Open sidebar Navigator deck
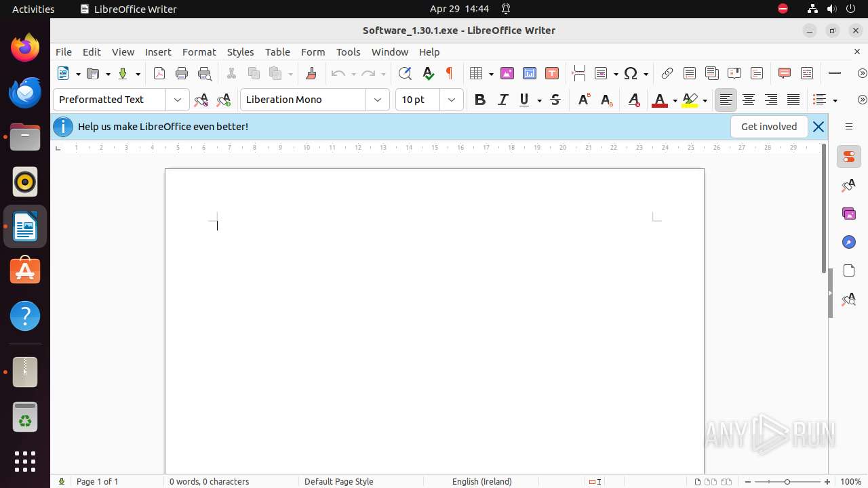Image resolution: width=868 pixels, height=488 pixels. [849, 242]
